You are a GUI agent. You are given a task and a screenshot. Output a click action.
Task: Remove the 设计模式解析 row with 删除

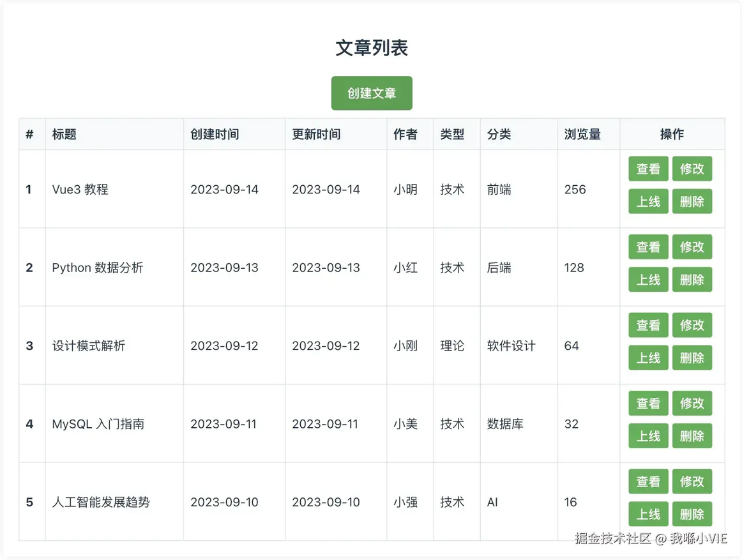[x=692, y=358]
